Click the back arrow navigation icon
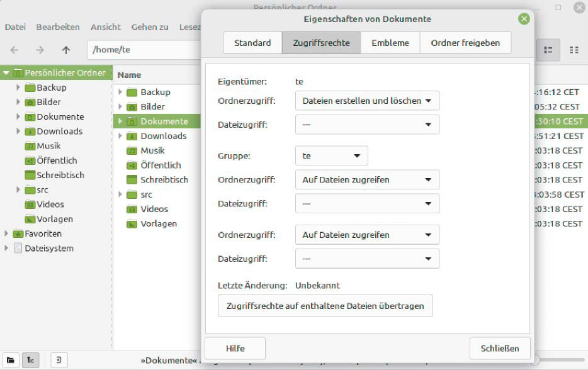 coord(14,50)
